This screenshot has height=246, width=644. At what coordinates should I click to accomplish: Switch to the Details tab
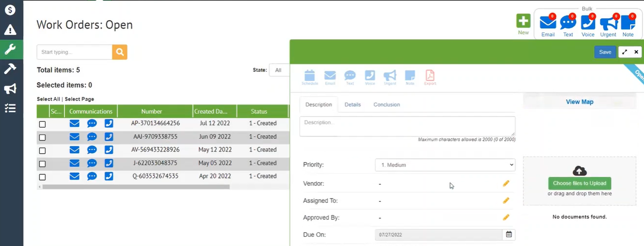pyautogui.click(x=352, y=105)
